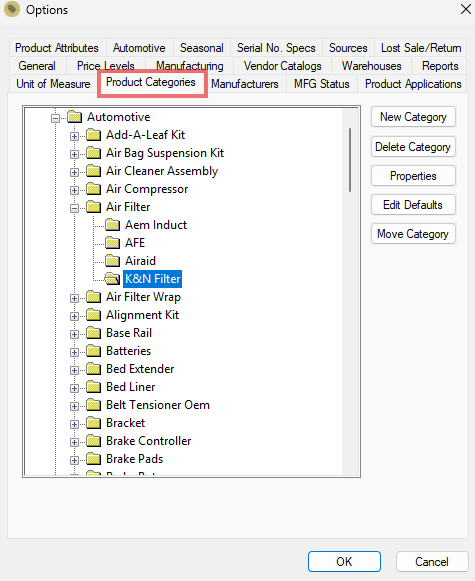Expand the Add-A-Leaf Kit category
This screenshot has width=475, height=581.
coord(74,136)
